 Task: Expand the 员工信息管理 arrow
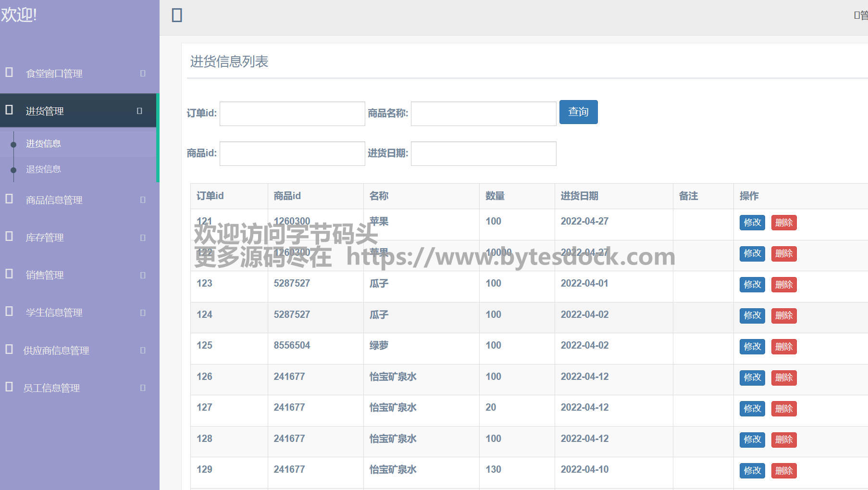143,388
